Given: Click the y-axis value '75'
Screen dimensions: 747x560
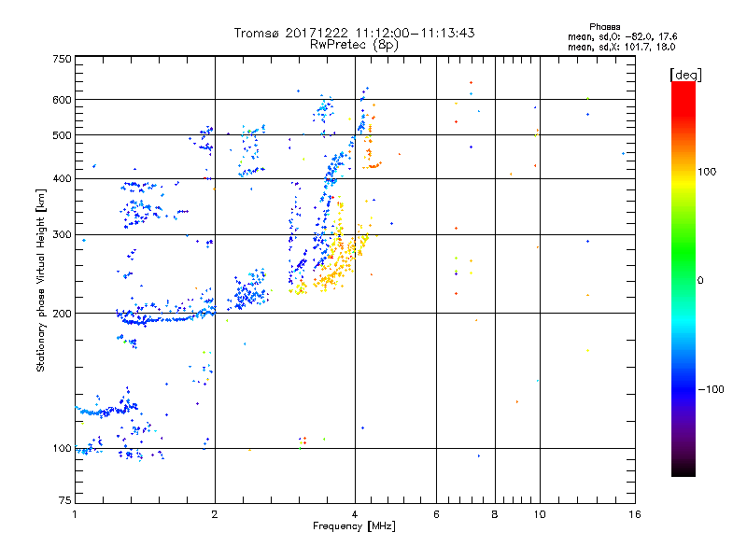Looking at the screenshot, I should (65, 500).
